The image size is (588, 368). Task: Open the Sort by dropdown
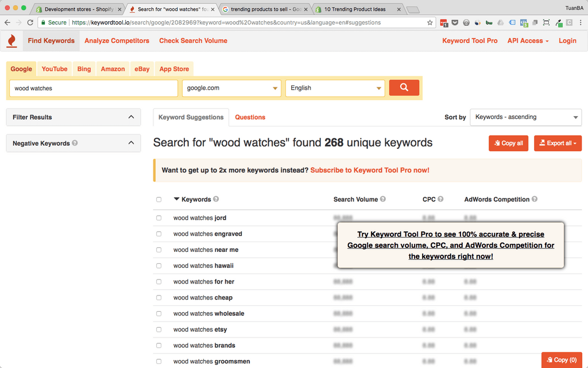(x=525, y=117)
